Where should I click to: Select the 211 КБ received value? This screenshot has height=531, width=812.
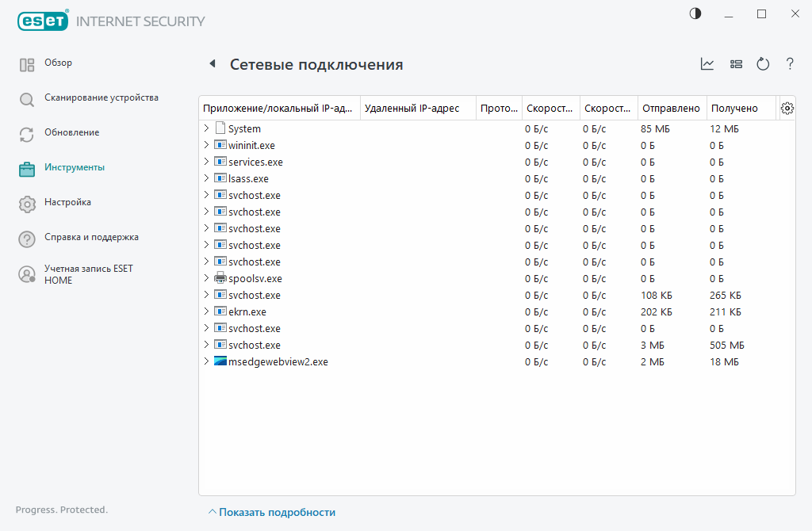click(x=725, y=311)
